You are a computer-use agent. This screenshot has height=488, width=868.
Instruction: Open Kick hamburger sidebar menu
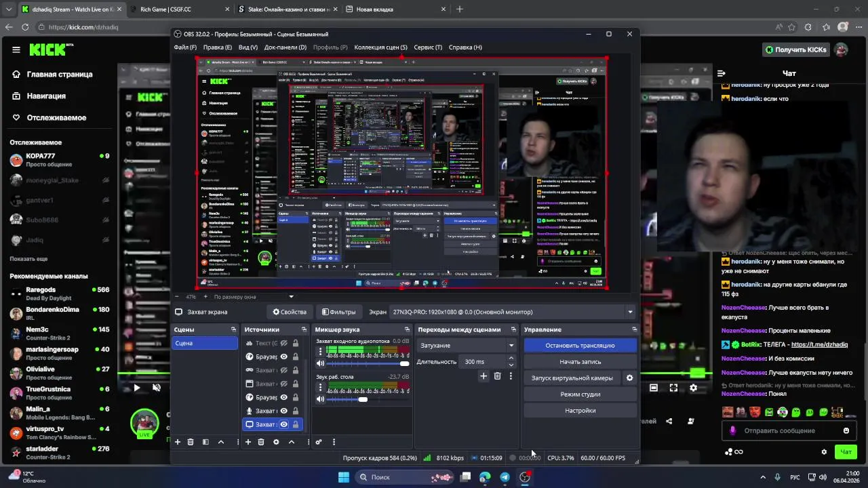pyautogui.click(x=16, y=49)
